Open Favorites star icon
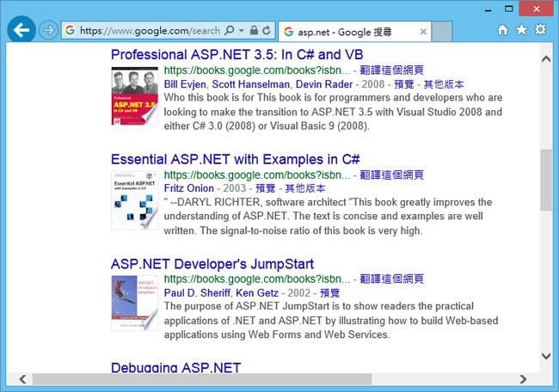The height and width of the screenshot is (392, 559). pos(521,29)
